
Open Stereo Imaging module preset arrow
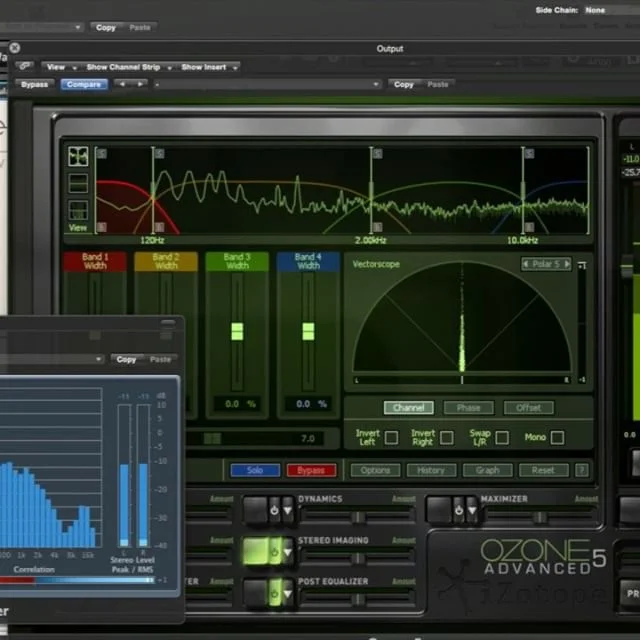click(x=288, y=551)
